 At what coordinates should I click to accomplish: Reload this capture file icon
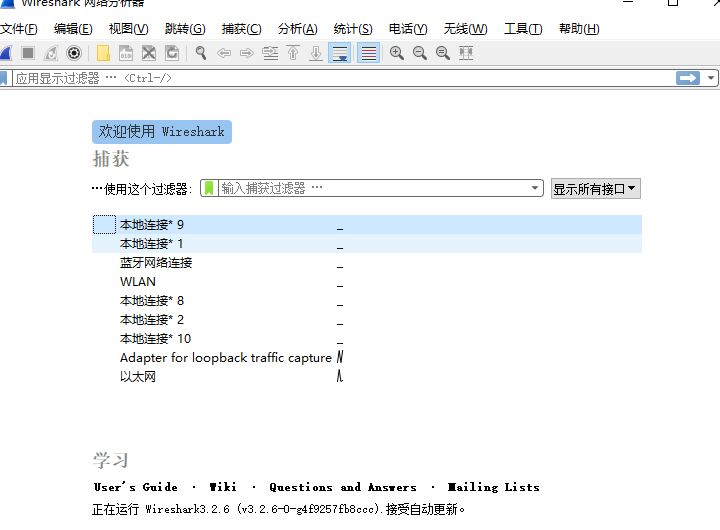[172, 53]
